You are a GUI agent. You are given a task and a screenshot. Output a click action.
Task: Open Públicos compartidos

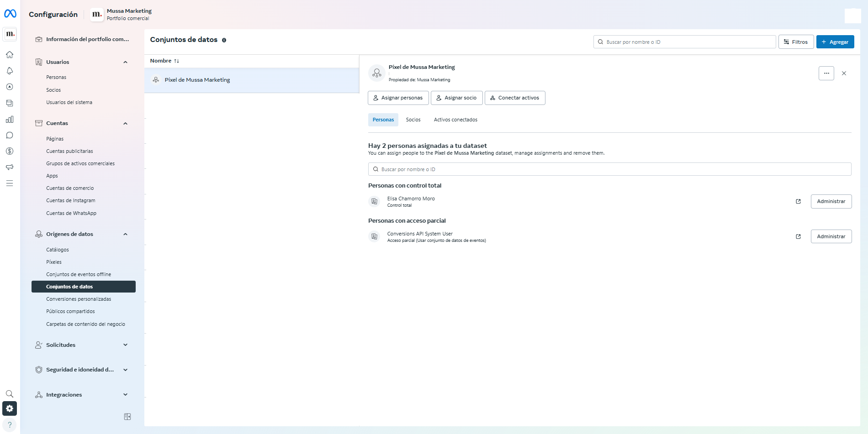(70, 311)
